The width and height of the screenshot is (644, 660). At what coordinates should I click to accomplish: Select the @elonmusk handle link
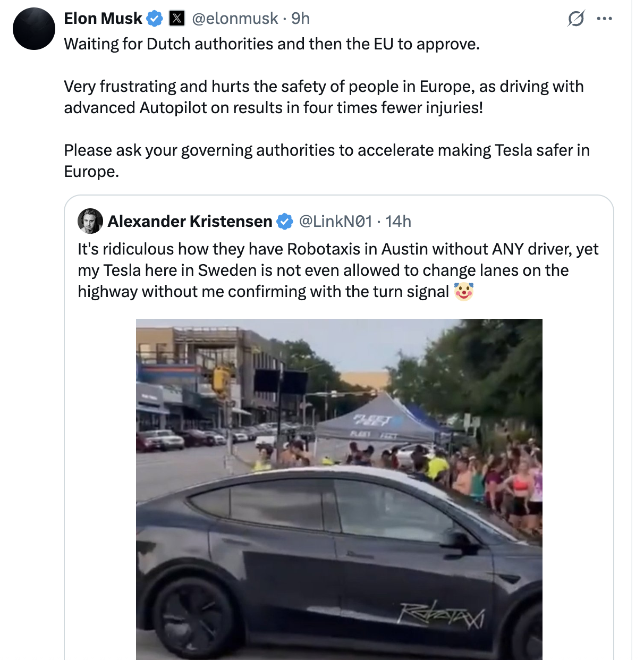pyautogui.click(x=236, y=18)
